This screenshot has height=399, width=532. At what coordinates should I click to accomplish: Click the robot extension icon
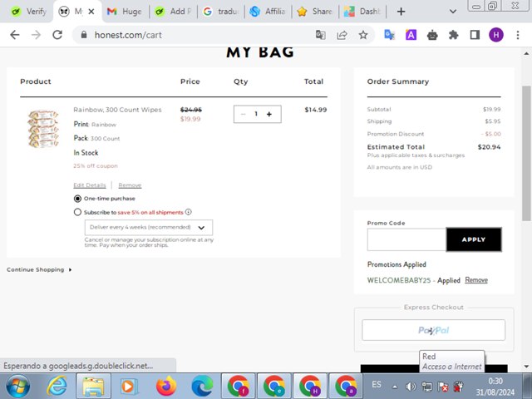[x=432, y=35]
